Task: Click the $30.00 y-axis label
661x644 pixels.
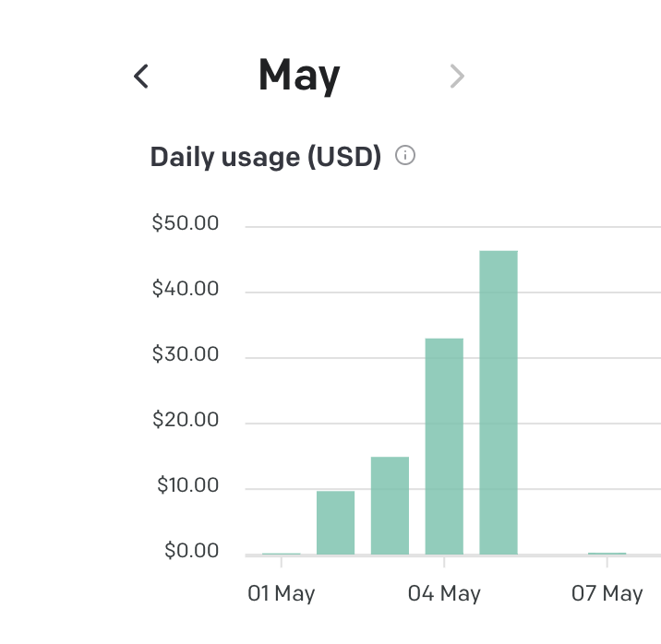Action: pyautogui.click(x=185, y=353)
